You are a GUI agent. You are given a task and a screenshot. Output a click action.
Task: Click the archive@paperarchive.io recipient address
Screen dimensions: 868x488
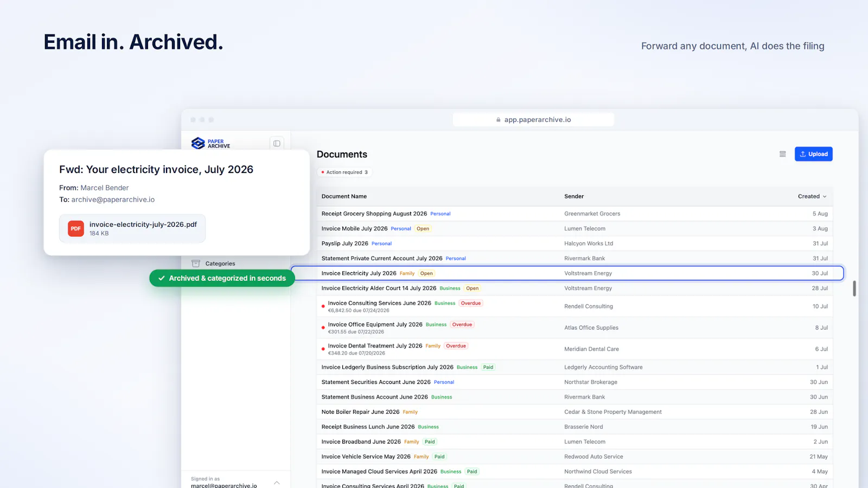[x=113, y=200]
